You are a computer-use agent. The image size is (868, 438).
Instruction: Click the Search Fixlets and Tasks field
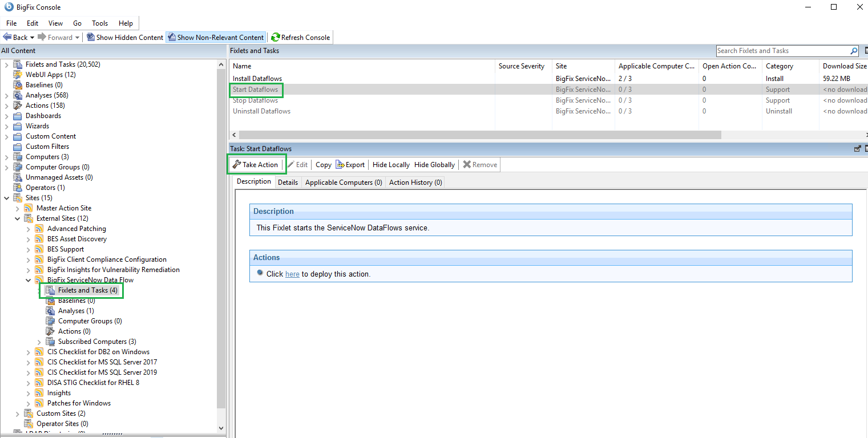click(783, 51)
